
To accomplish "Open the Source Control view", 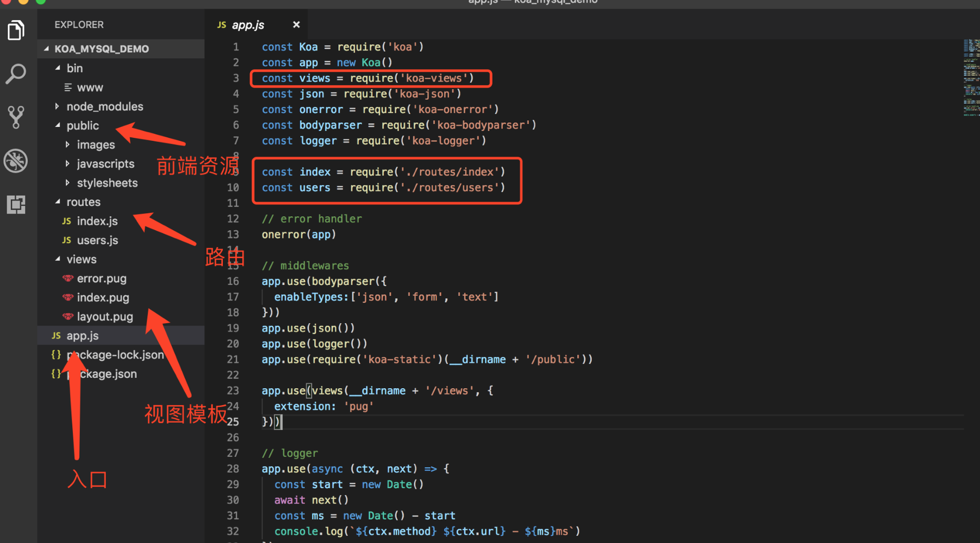I will (x=16, y=117).
